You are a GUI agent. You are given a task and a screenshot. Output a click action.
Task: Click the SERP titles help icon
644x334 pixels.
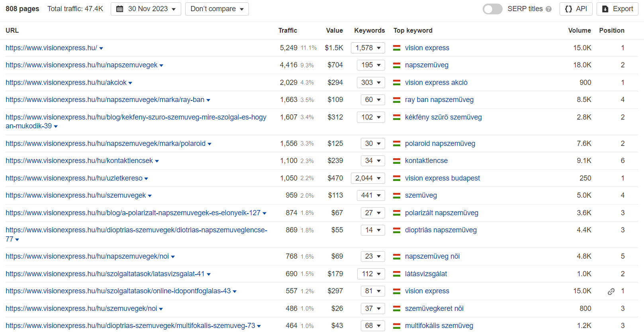click(x=549, y=9)
